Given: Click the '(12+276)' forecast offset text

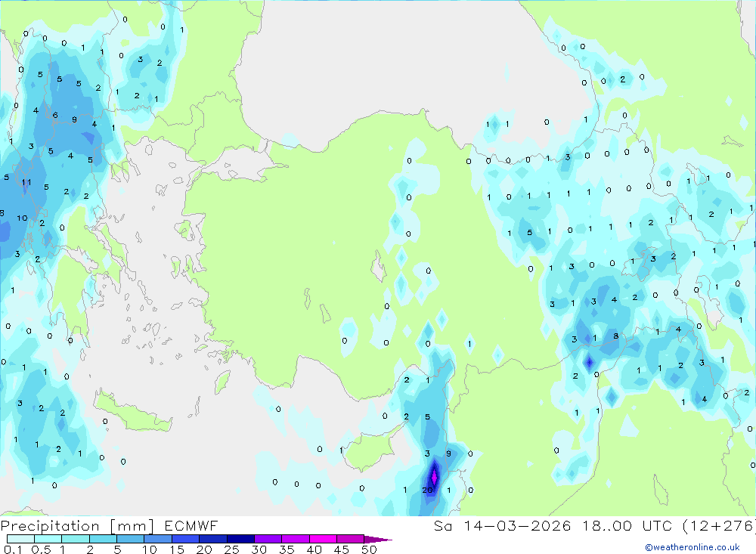Looking at the screenshot, I should click(719, 525).
